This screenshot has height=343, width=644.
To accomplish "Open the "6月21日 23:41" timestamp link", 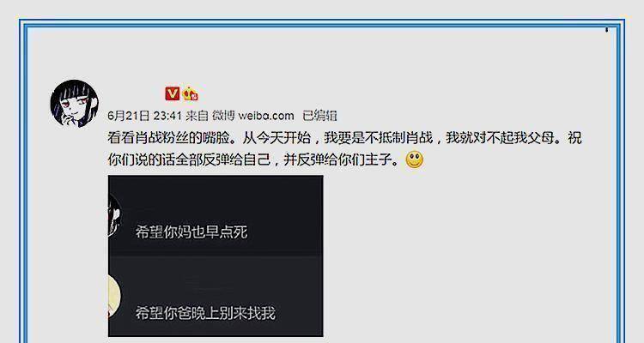I will (144, 116).
